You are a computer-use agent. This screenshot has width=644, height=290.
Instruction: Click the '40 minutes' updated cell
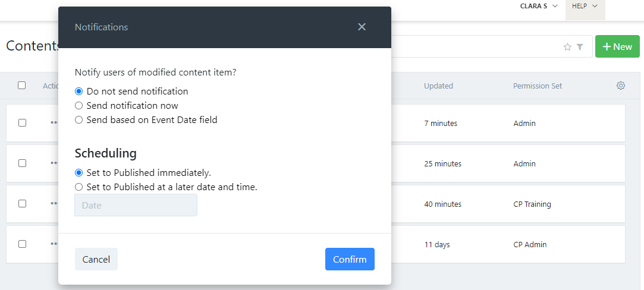point(443,204)
